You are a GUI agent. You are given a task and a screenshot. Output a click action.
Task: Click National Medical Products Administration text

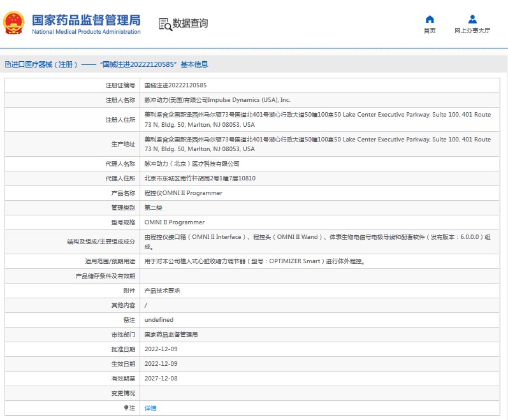[x=86, y=32]
